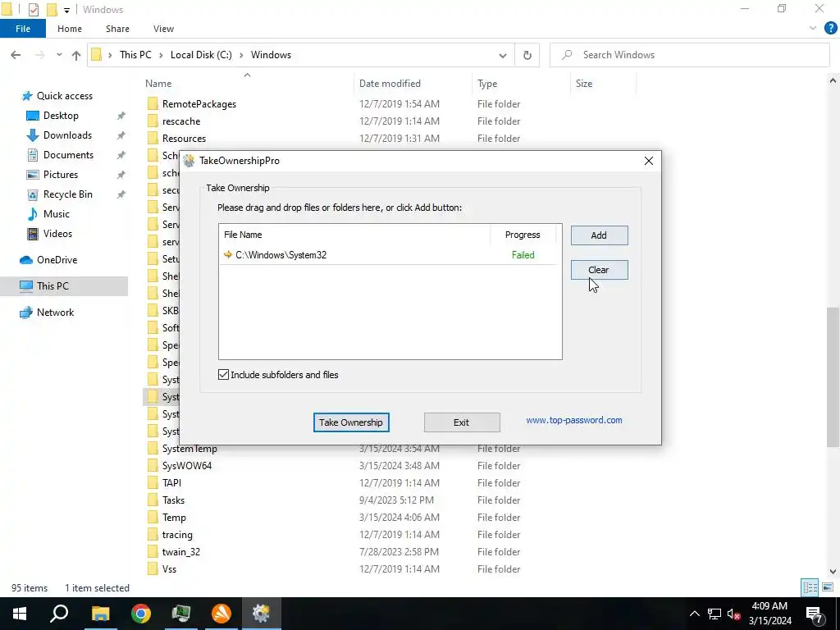
Task: Show hidden system tray icons
Action: point(694,614)
